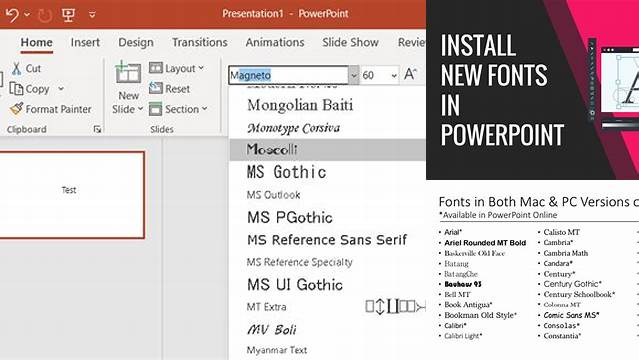
Task: Click the Redo icon in title bar
Action: [44, 15]
